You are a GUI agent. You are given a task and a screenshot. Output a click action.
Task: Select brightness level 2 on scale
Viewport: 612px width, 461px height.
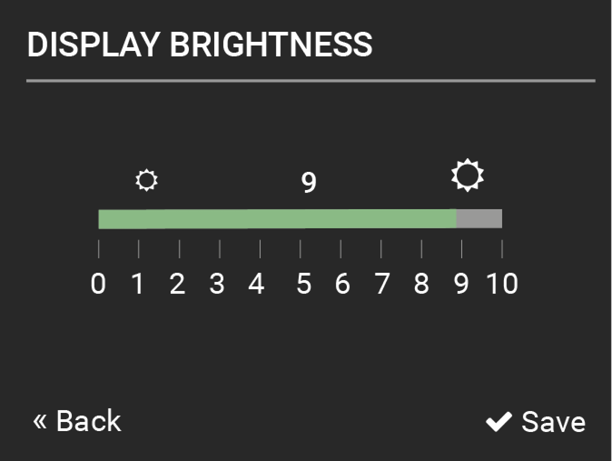tap(177, 283)
